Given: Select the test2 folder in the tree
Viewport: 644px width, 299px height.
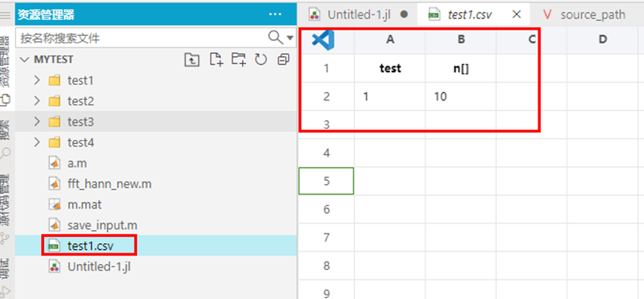Looking at the screenshot, I should pos(156,101).
